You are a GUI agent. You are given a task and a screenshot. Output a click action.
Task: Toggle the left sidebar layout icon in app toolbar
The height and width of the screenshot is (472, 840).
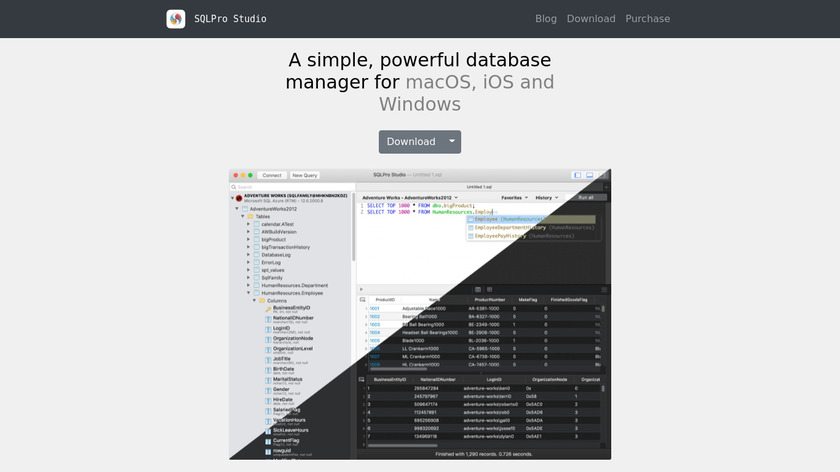point(578,175)
